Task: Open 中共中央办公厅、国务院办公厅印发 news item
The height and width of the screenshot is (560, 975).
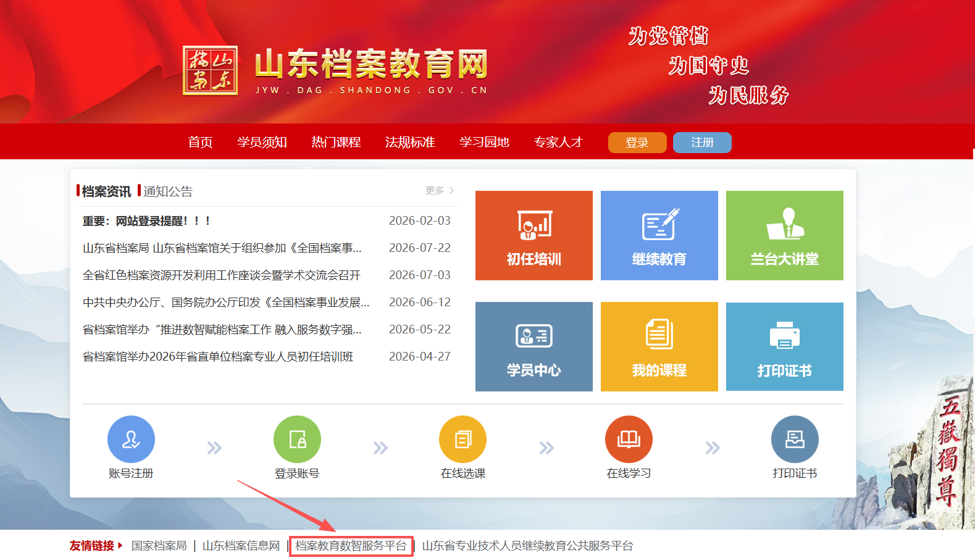Action: [x=226, y=303]
